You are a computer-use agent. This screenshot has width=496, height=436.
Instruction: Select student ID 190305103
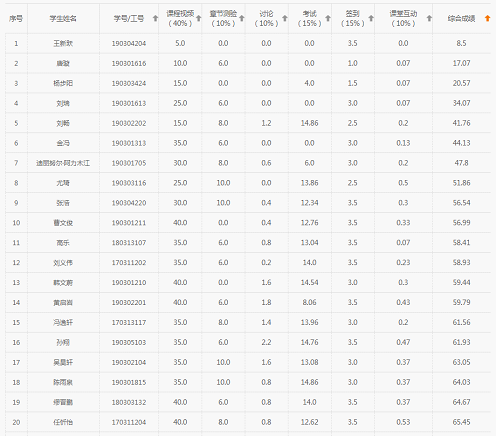click(x=129, y=342)
